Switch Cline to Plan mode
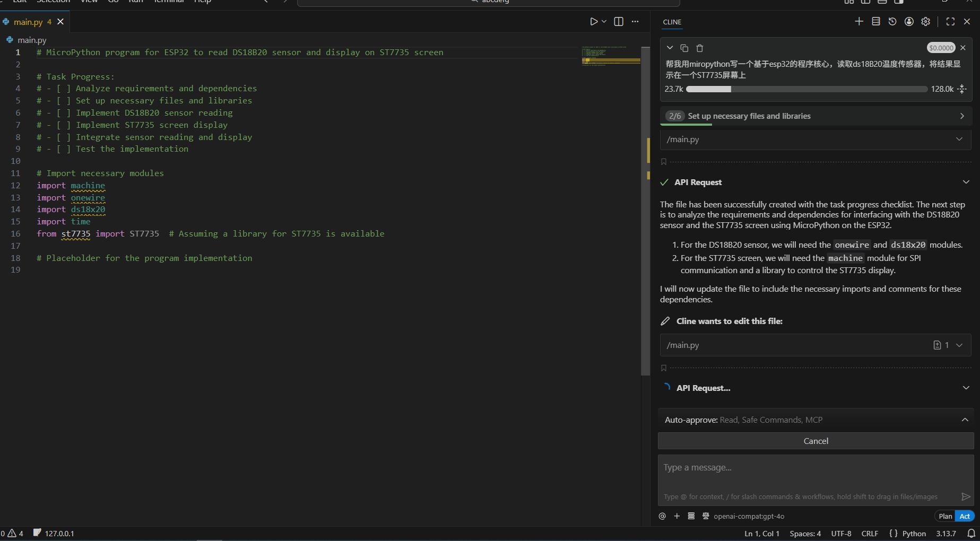The image size is (980, 541). coord(945,516)
